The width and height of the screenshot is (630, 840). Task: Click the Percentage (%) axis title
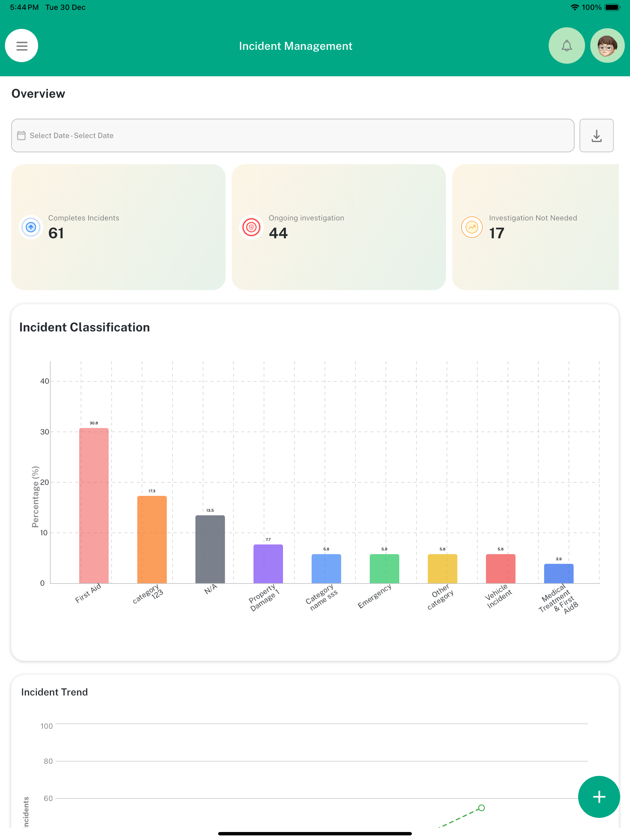point(35,497)
